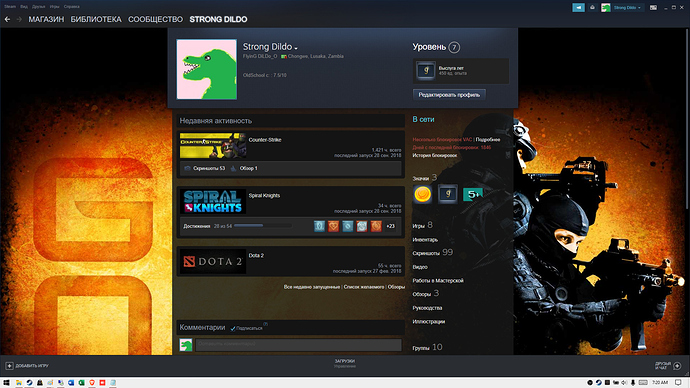Toggle the comments subscribe checkbox

click(x=233, y=328)
